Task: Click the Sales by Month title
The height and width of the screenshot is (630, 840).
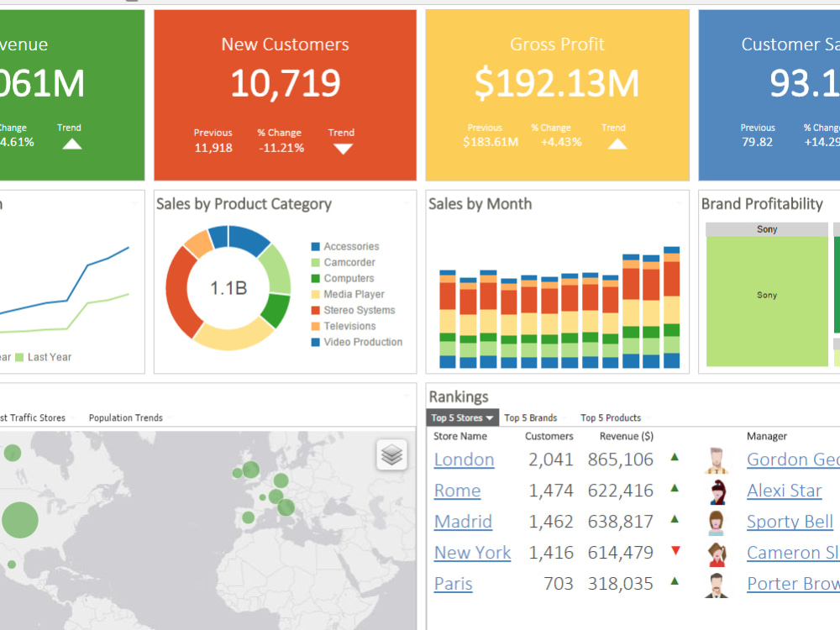Action: click(x=480, y=204)
